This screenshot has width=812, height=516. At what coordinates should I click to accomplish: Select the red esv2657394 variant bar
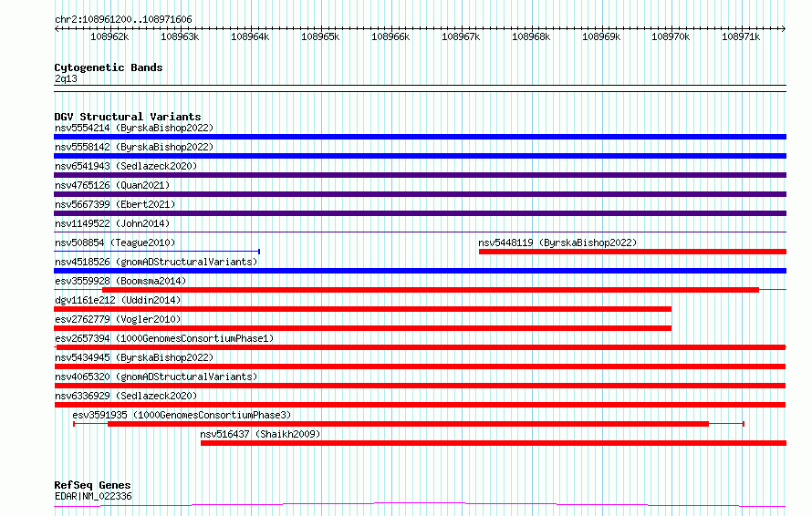point(420,347)
